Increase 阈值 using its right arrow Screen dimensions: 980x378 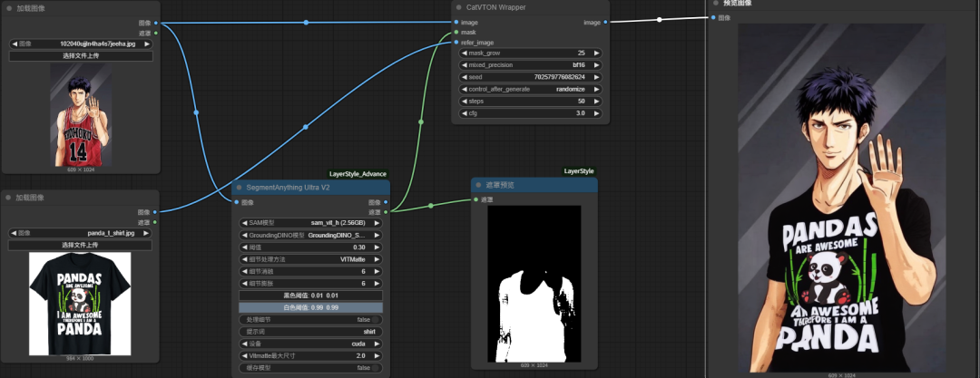pos(377,247)
